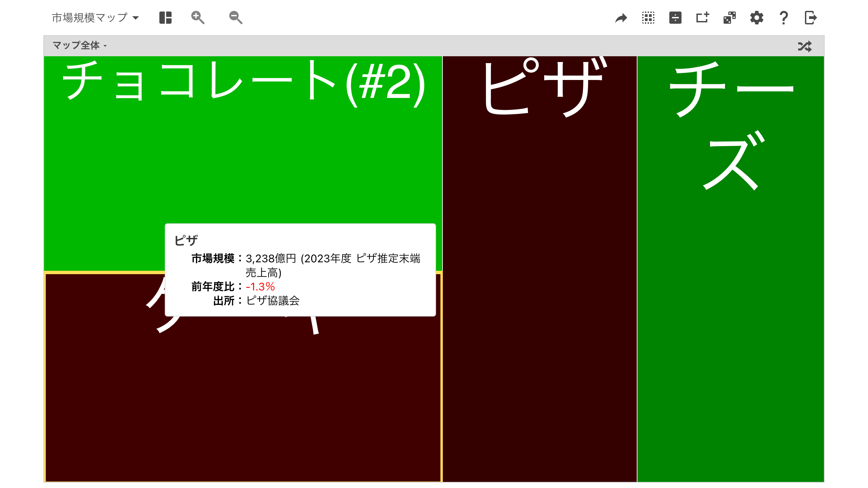Click the shuffle icon in the gray bar
This screenshot has height=488, width=868.
pos(805,46)
